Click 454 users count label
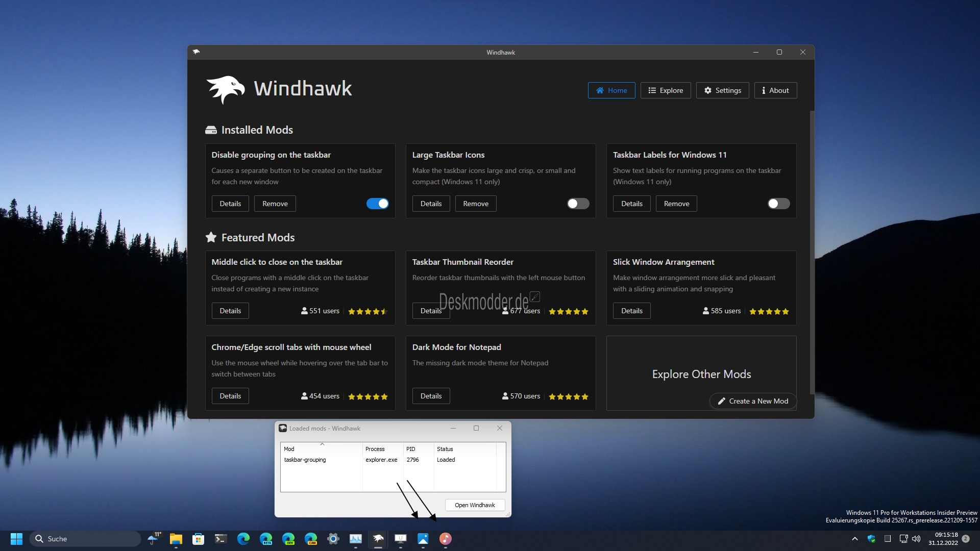The image size is (980, 551). pyautogui.click(x=320, y=396)
